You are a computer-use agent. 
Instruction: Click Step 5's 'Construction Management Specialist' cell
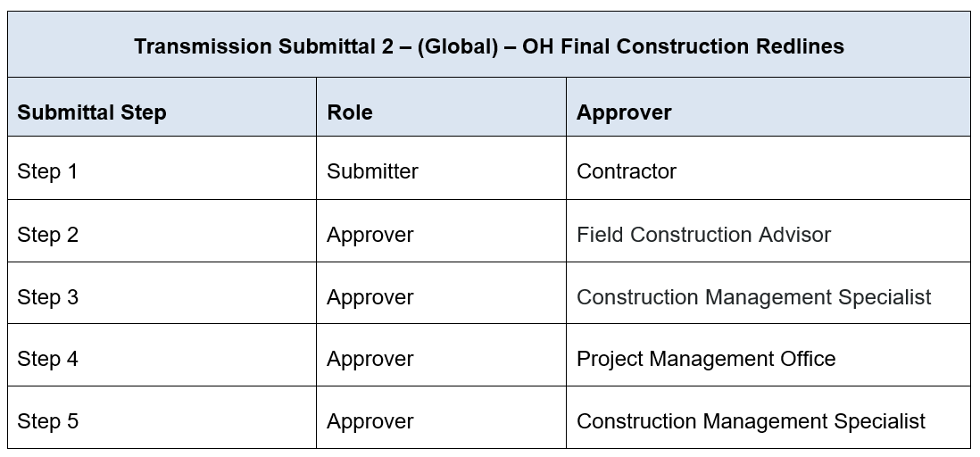coord(751,421)
